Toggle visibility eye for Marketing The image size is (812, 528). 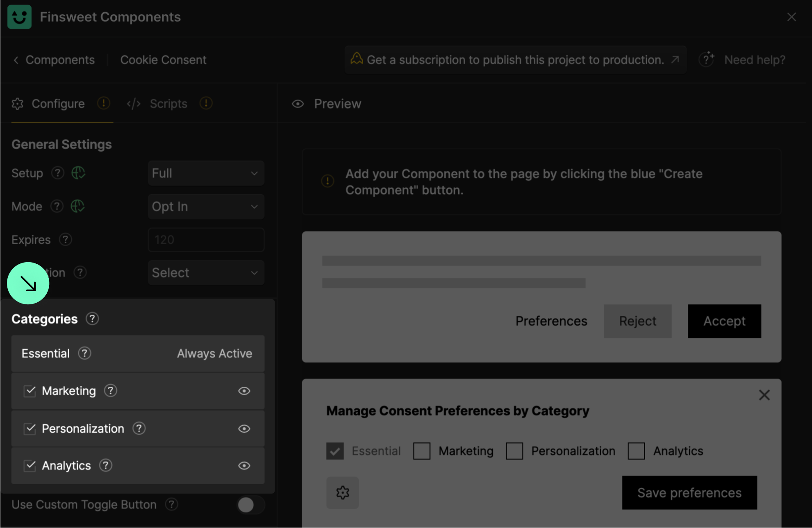(x=244, y=391)
